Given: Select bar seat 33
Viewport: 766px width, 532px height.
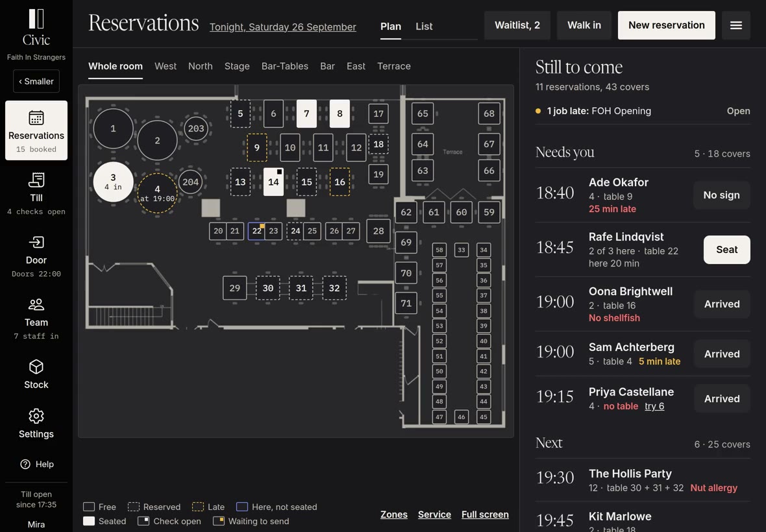Looking at the screenshot, I should tap(461, 250).
